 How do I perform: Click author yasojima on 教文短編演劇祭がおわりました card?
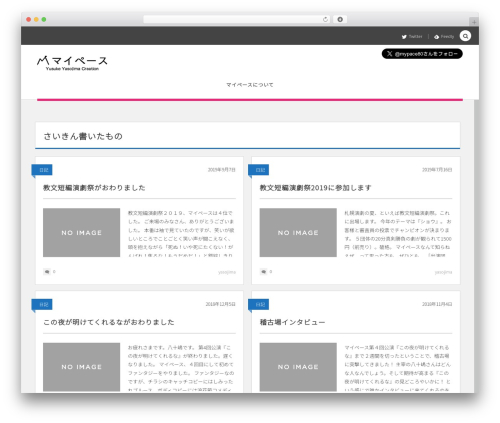tap(227, 272)
